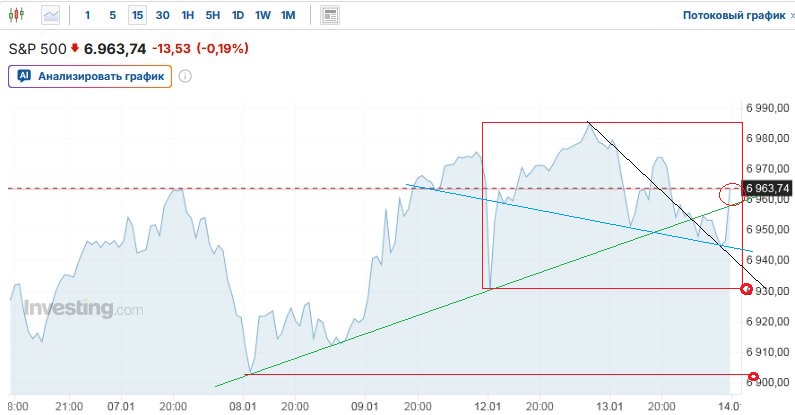Switch chart to 1D interval
Screen dimensions: 795x415
[x=238, y=16]
